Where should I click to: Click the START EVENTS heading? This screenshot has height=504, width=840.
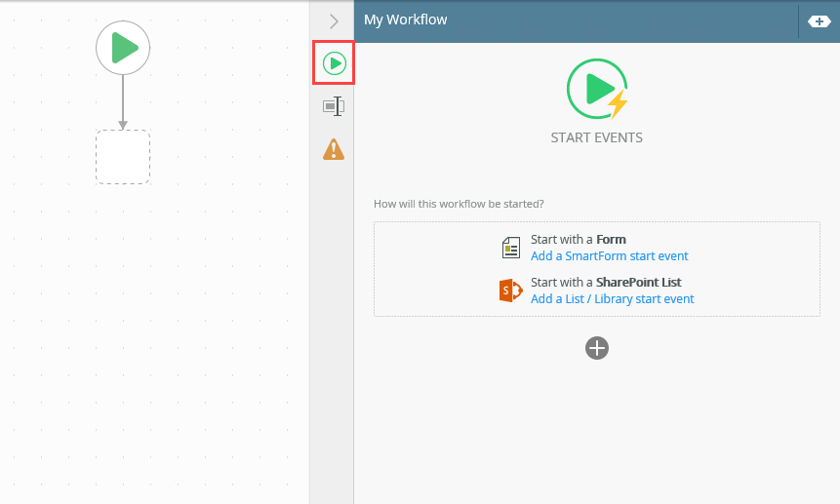(x=597, y=137)
